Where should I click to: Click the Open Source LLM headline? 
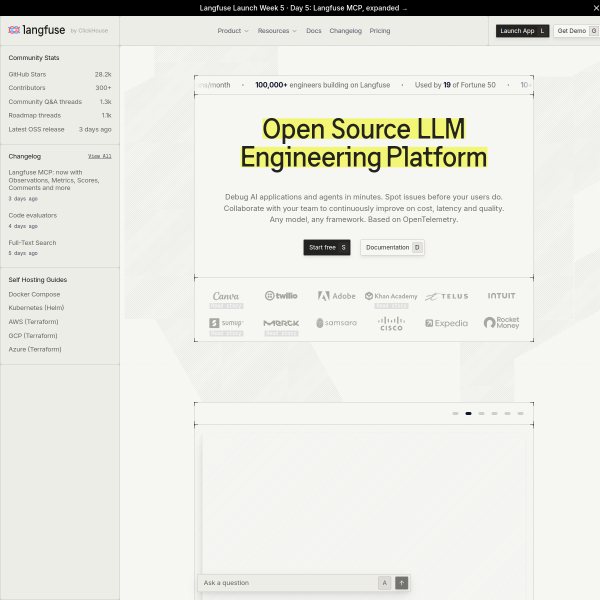[364, 143]
